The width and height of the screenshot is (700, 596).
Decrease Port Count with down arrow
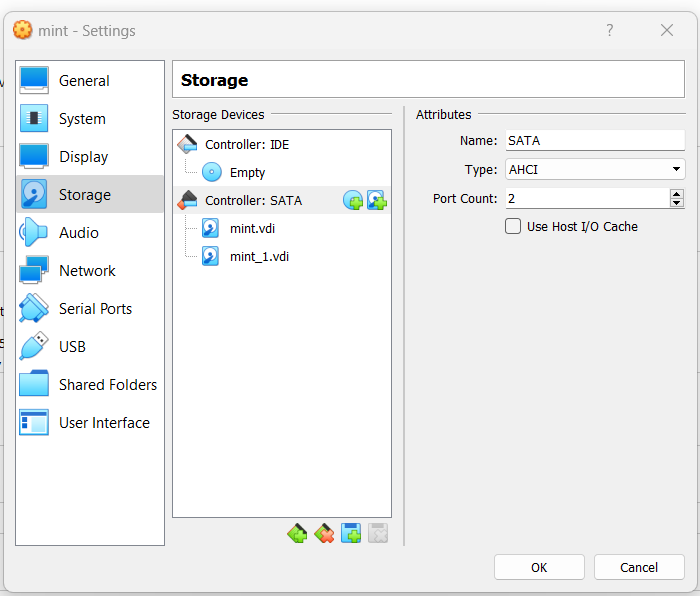[677, 203]
